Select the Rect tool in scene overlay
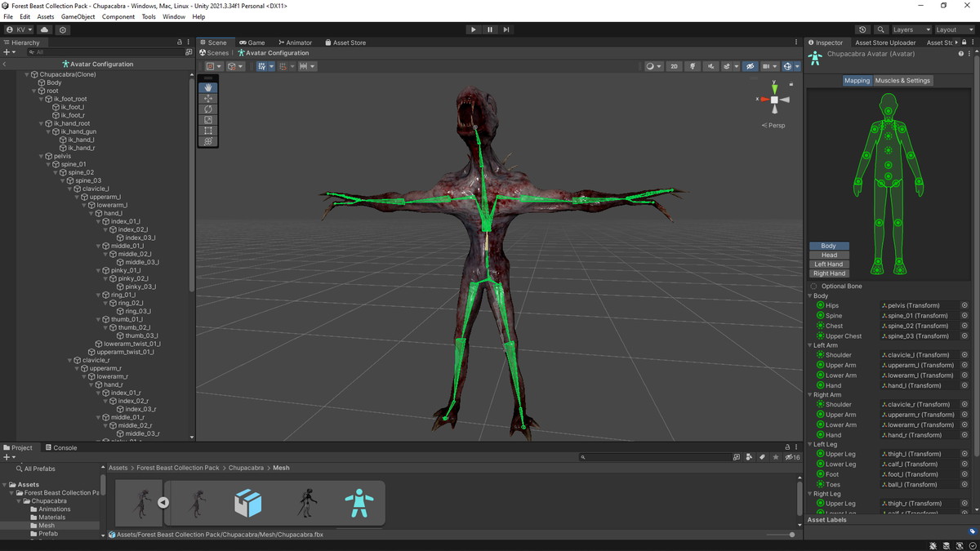 click(208, 131)
